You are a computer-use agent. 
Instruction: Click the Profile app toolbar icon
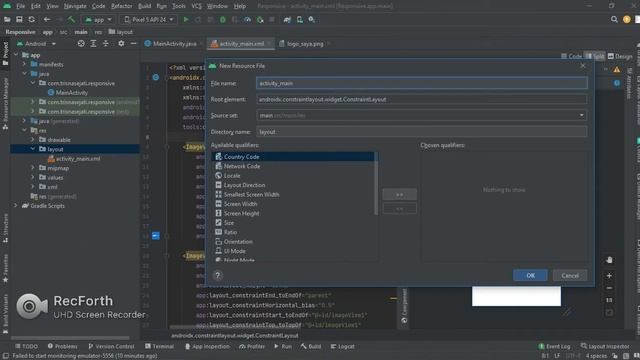pyautogui.click(x=247, y=19)
